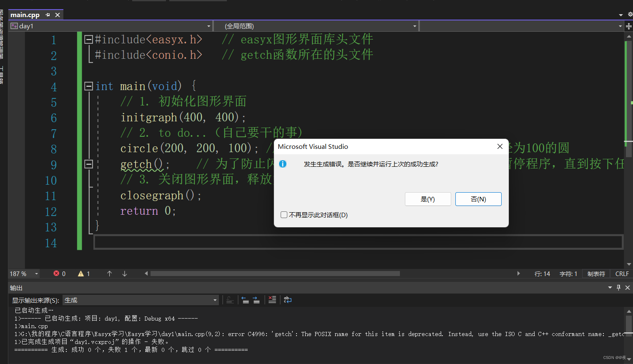Image resolution: width=633 pixels, height=364 pixels.
Task: Click the return 0; statement
Action: click(148, 211)
